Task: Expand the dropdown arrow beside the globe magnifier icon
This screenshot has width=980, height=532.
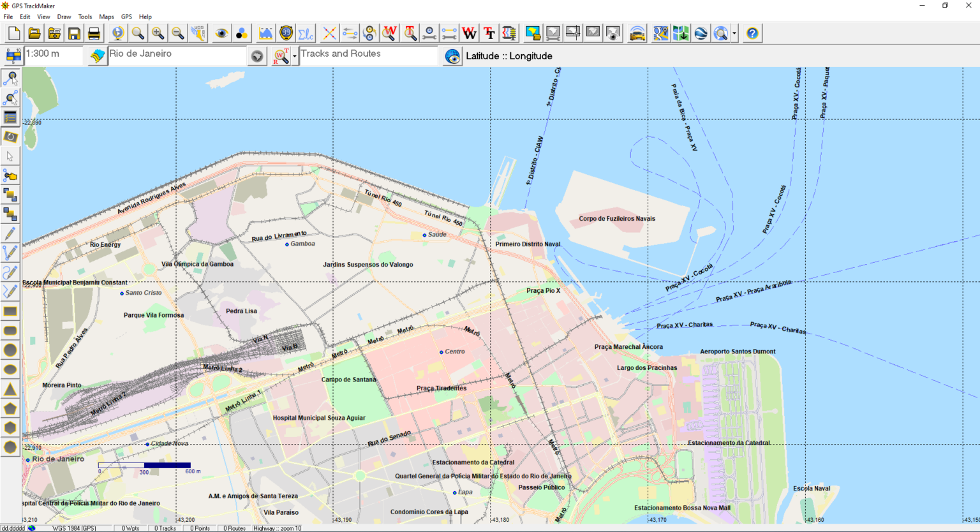Action: tap(734, 33)
